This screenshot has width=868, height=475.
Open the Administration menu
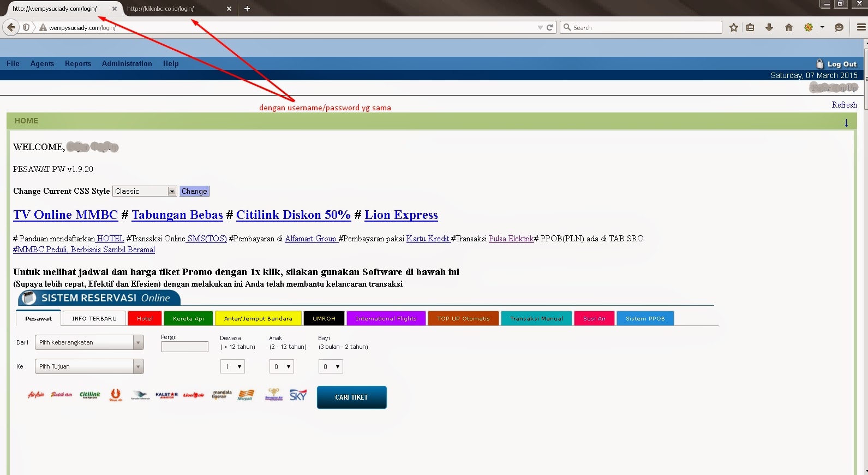point(127,63)
